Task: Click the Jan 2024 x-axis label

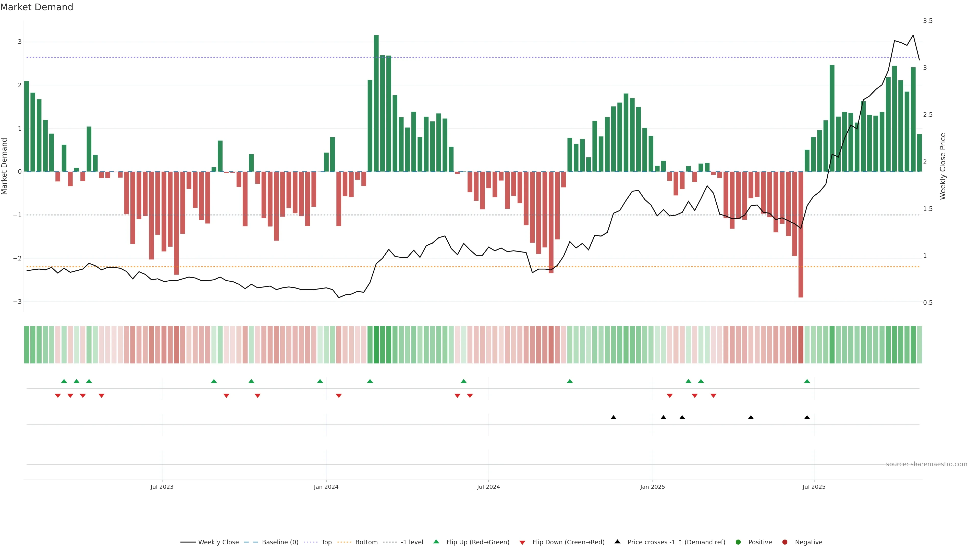Action: 326,487
